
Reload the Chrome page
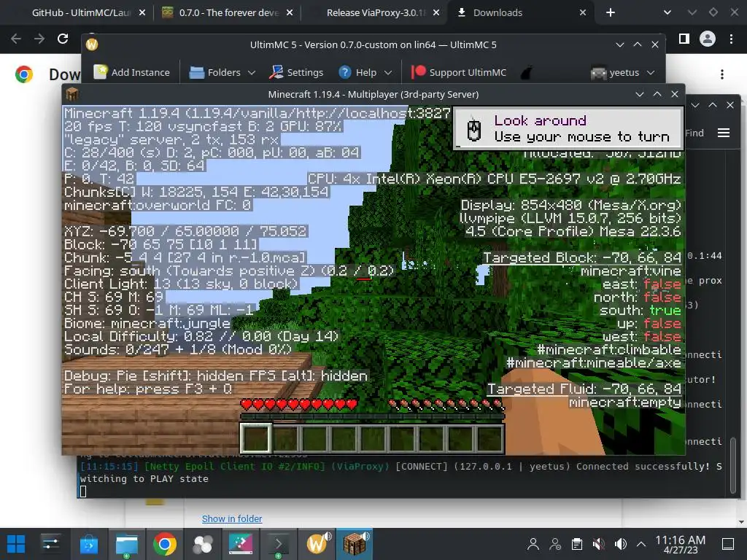[x=63, y=39]
